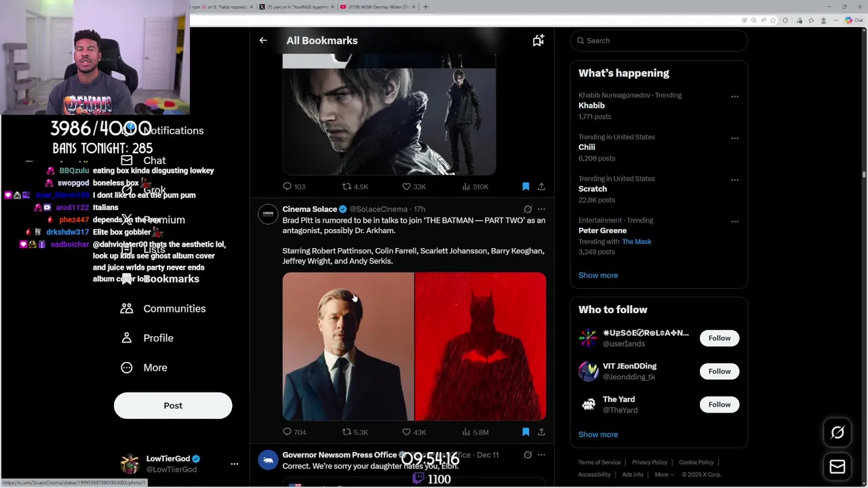Open Cookie Policy link
This screenshot has height=488, width=868.
696,462
